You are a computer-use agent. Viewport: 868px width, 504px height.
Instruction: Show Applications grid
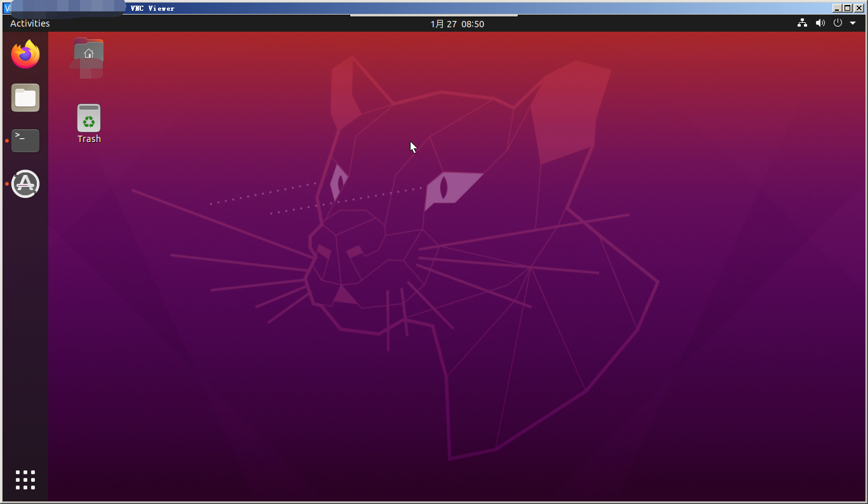(x=25, y=480)
